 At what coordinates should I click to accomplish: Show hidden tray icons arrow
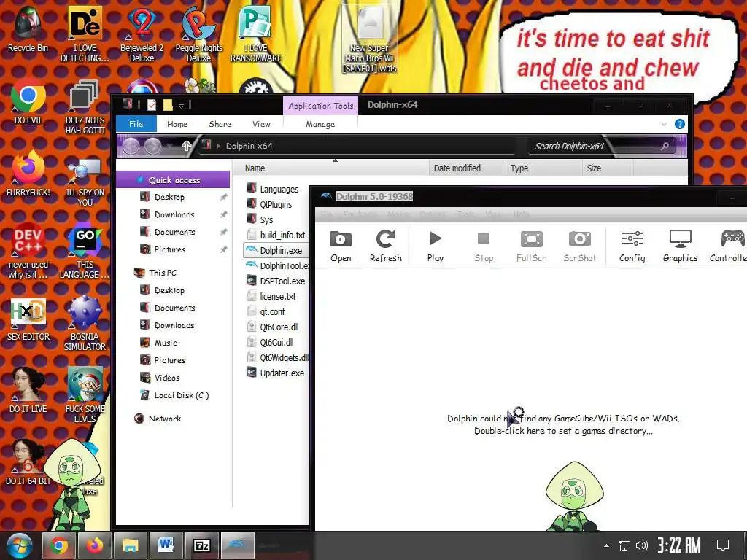tap(606, 545)
